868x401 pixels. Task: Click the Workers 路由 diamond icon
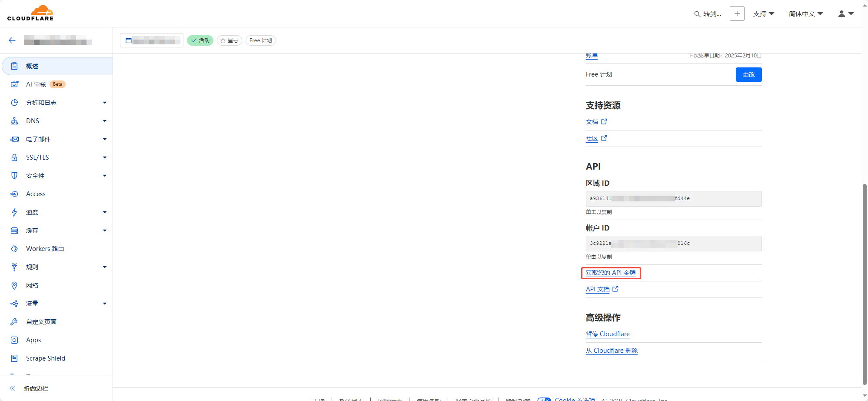[14, 249]
